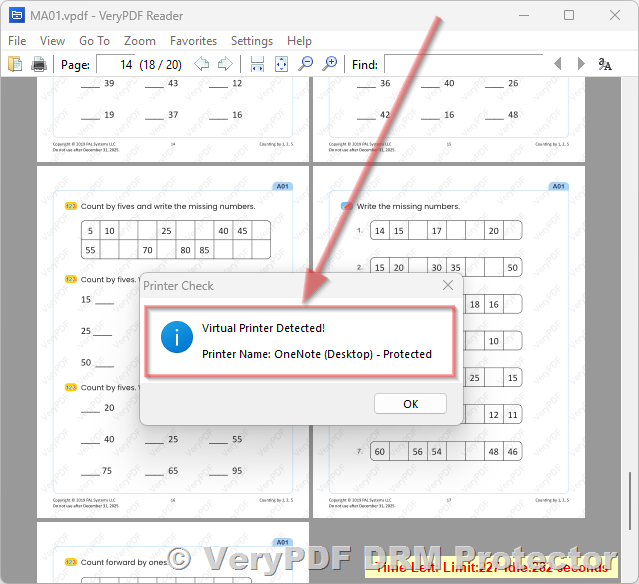This screenshot has height=584, width=639.
Task: Click the Find text input field
Action: click(x=463, y=64)
